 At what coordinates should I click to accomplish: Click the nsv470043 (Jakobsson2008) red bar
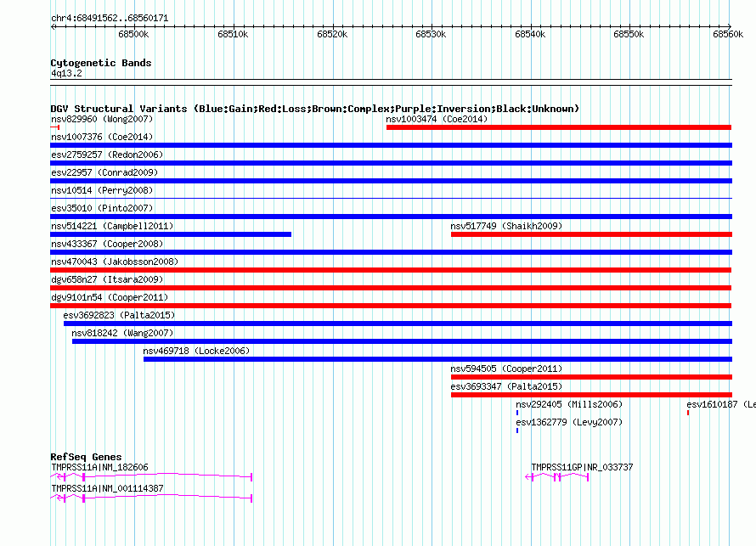(391, 270)
